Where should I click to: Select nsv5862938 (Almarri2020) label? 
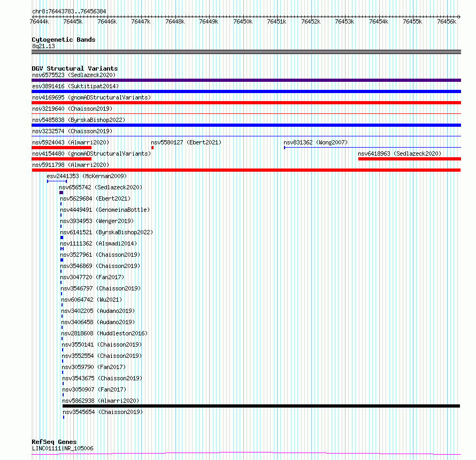(101, 401)
